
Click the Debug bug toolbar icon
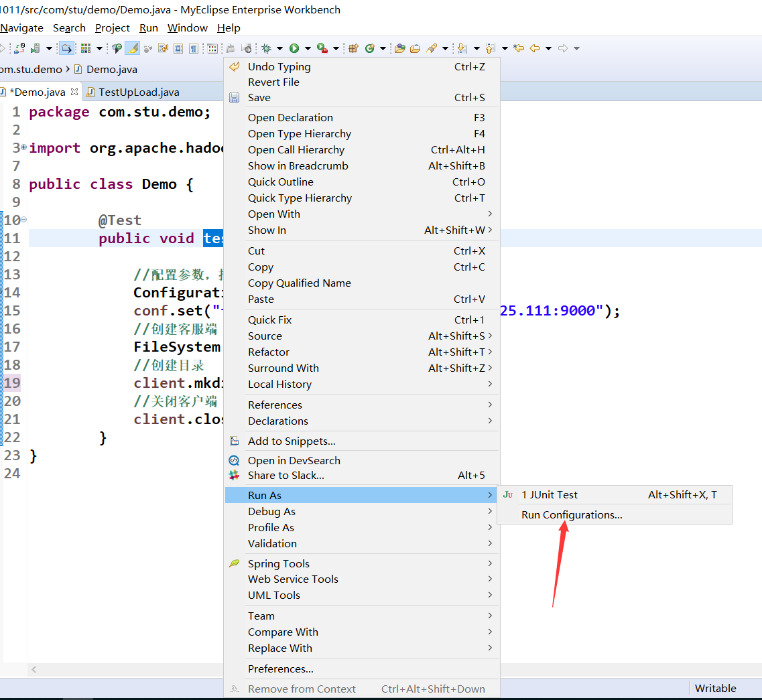click(266, 48)
